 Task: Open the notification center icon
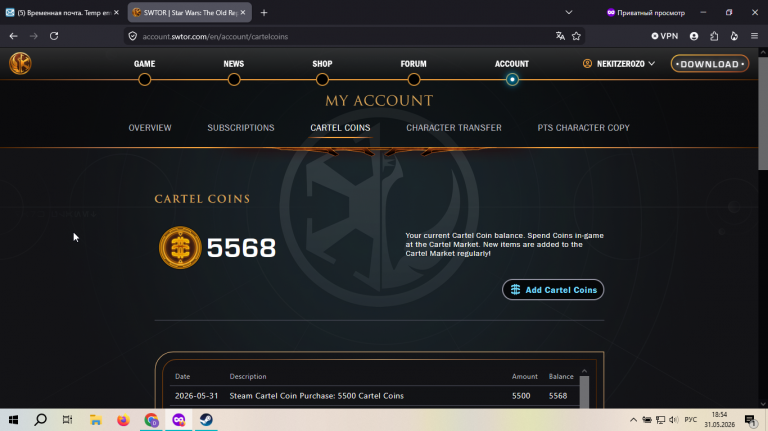coord(750,420)
